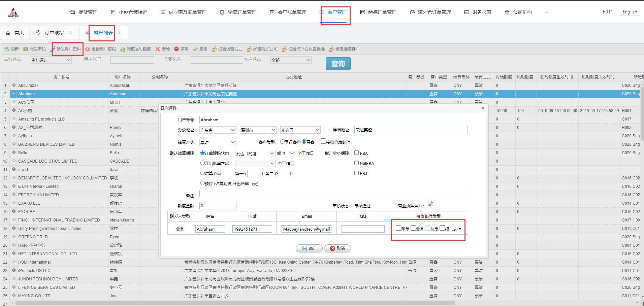Click the red 删除 delete icon
The width and height of the screenshot is (644, 306).
158,49
